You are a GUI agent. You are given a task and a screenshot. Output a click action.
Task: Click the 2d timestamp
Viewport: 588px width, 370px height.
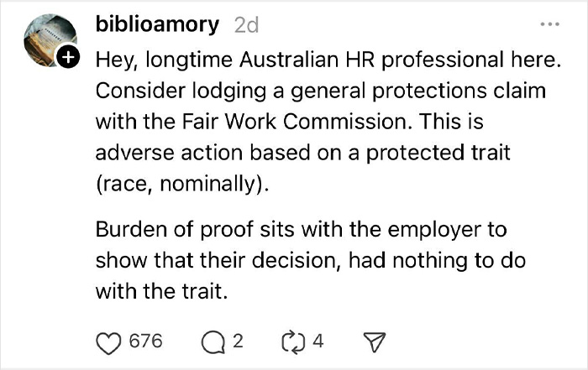point(246,25)
